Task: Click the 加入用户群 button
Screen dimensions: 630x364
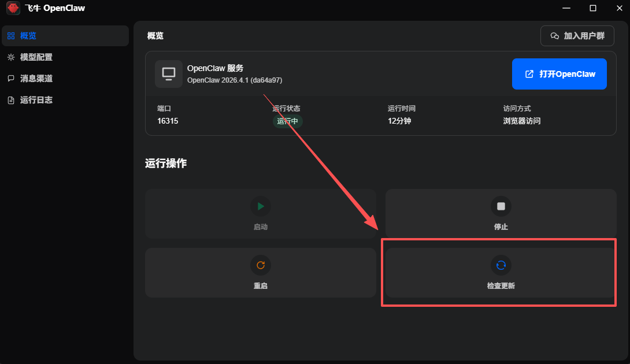Action: point(577,36)
